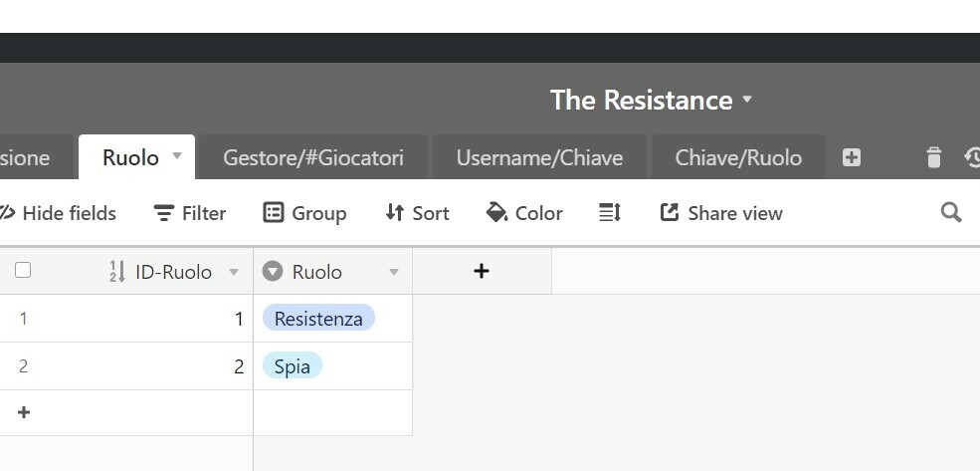Open the Ruolo tab's dropdown arrow
This screenshot has height=471, width=980.
(177, 155)
